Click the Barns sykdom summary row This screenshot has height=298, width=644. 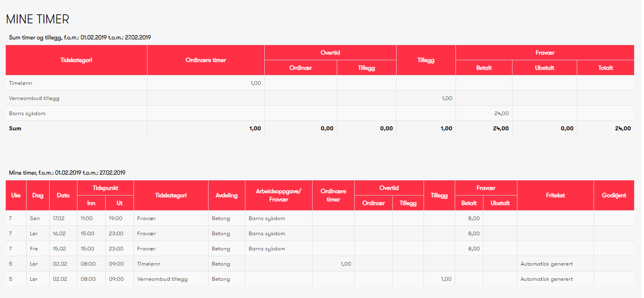click(x=27, y=114)
